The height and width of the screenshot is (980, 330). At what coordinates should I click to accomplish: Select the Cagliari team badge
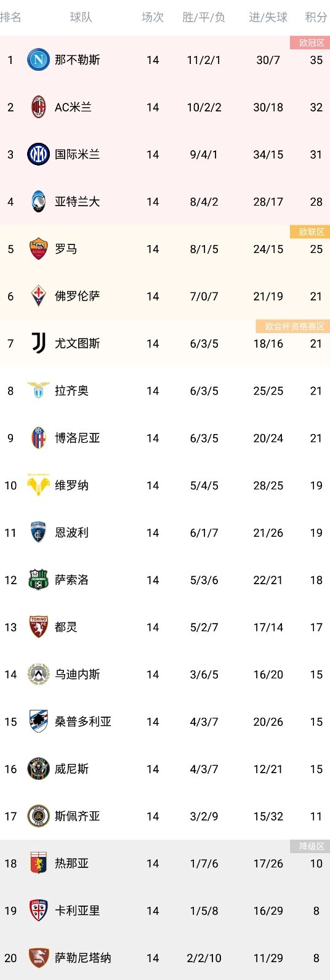tap(38, 910)
